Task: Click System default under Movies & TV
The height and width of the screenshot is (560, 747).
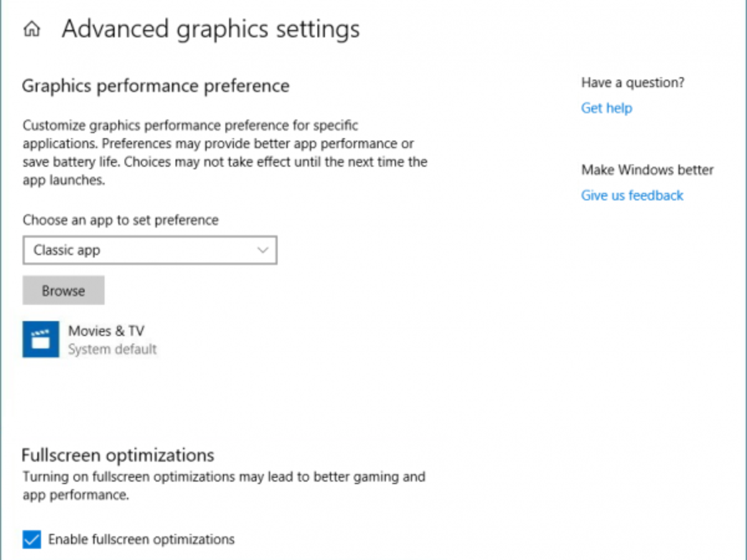Action: [x=113, y=349]
